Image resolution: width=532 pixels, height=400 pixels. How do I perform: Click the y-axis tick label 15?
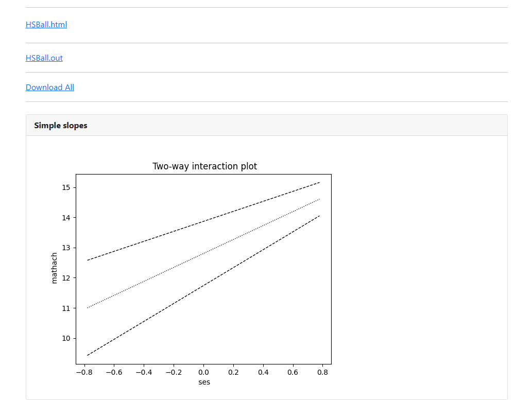[66, 188]
